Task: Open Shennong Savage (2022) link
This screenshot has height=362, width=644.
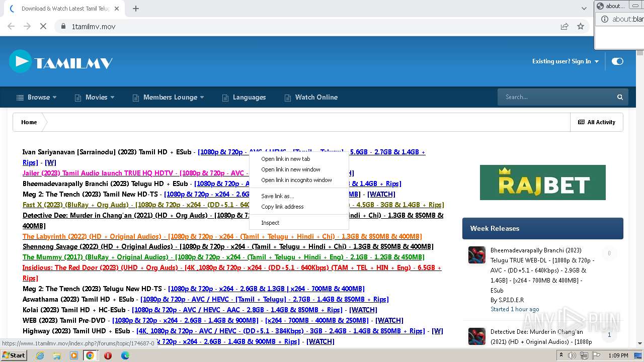Action: [228, 246]
